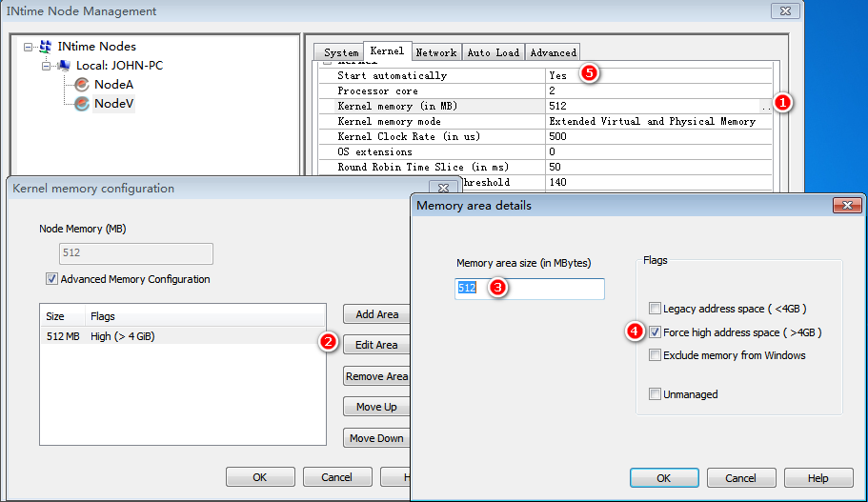Select INtime Nodes root label
The image size is (868, 502).
(97, 47)
